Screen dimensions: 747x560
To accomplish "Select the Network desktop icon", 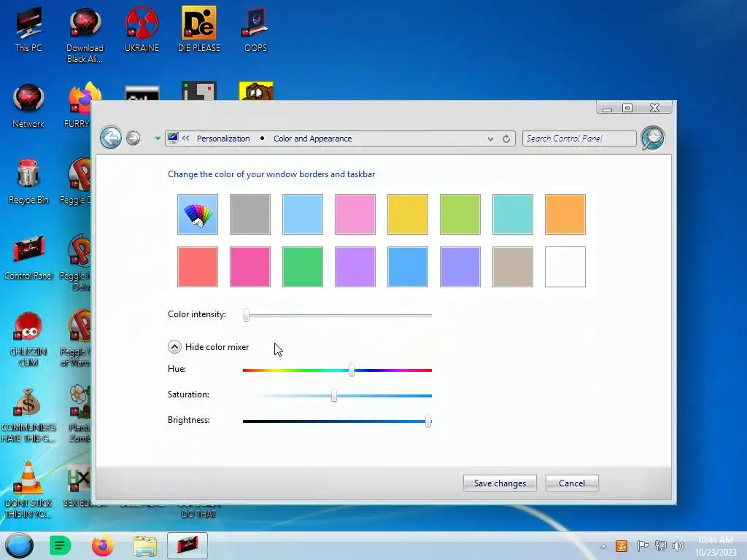I will tap(28, 106).
